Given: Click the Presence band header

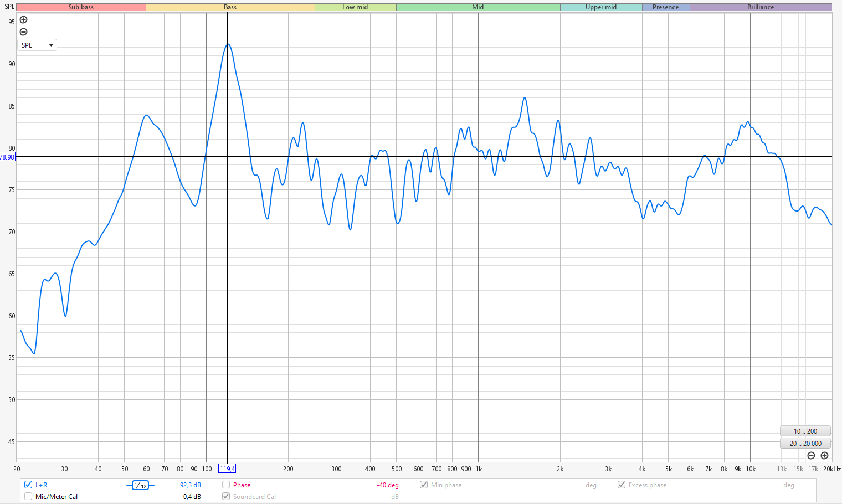Looking at the screenshot, I should point(665,7).
